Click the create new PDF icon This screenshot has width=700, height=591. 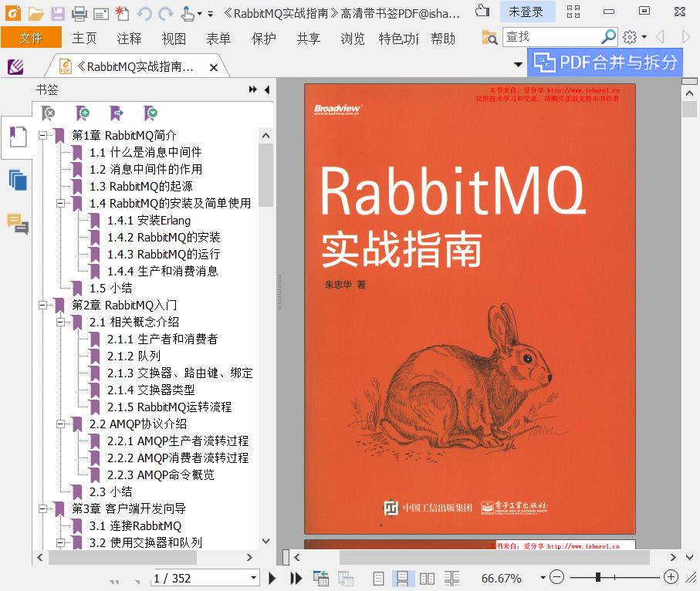click(122, 13)
